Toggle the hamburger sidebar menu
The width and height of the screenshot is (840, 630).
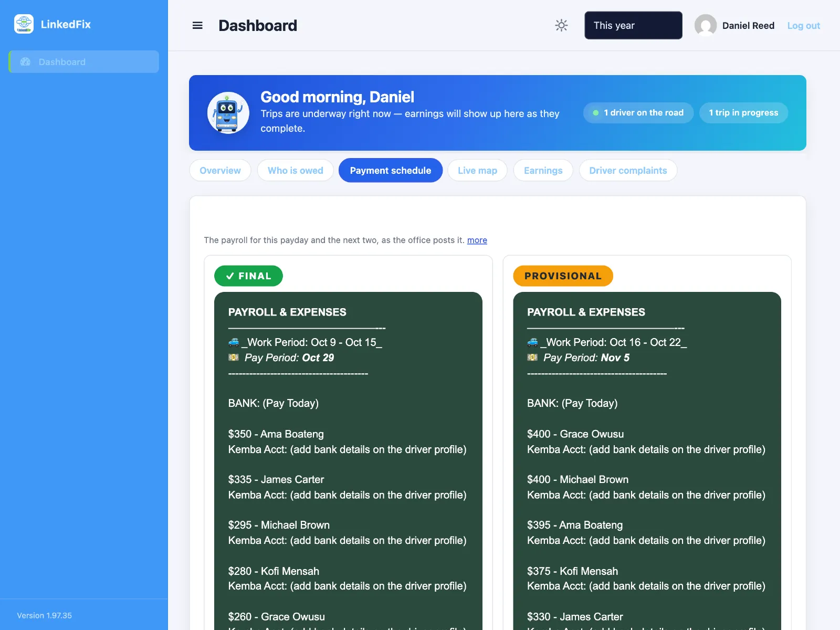[197, 25]
